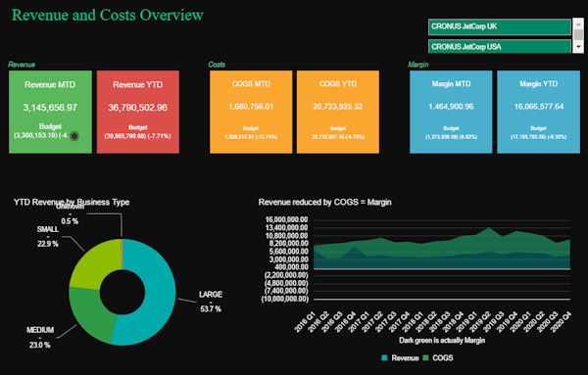Viewport: 588px width, 375px height.
Task: Select CRONUS JetCorp UK slicer item
Action: (500, 26)
